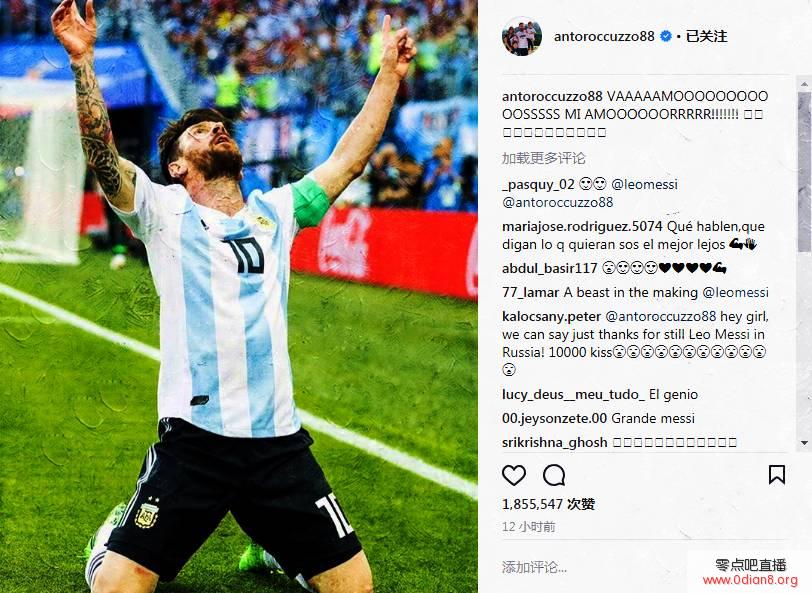This screenshot has height=593, width=812.
Task: Expand more comments via 加载更多评论
Action: [544, 158]
